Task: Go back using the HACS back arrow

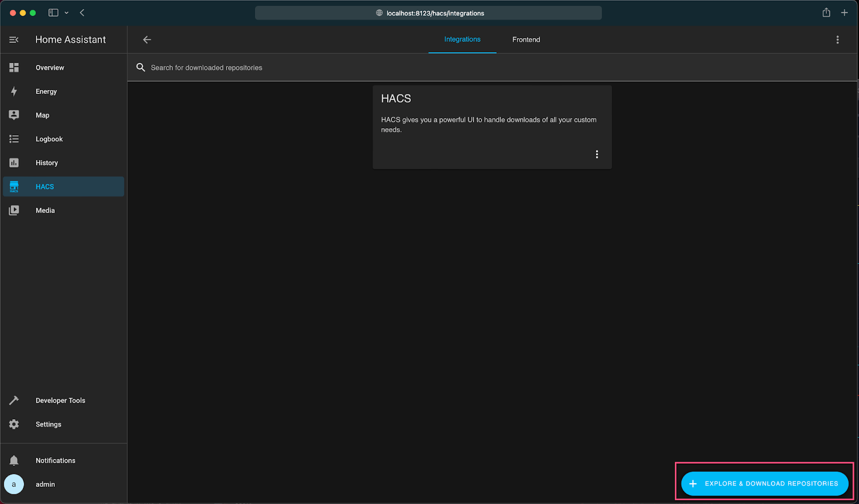Action: pos(147,40)
